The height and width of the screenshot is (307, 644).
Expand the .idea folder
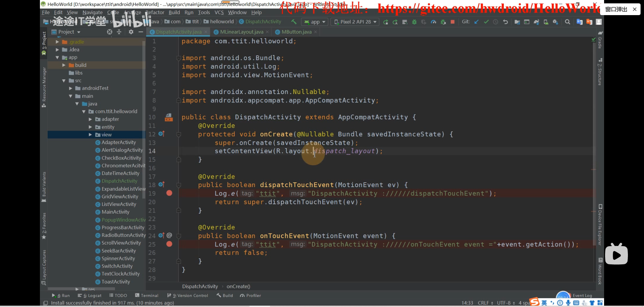coord(57,50)
